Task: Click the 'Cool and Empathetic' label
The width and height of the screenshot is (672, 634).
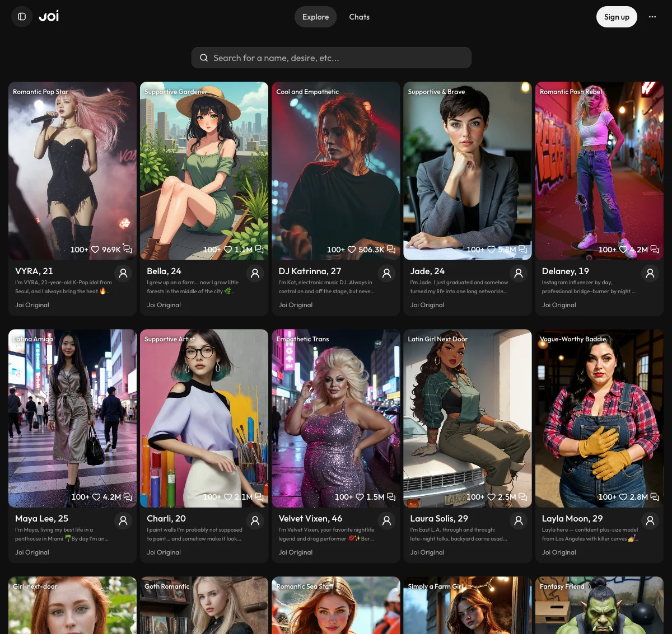Action: (x=307, y=92)
